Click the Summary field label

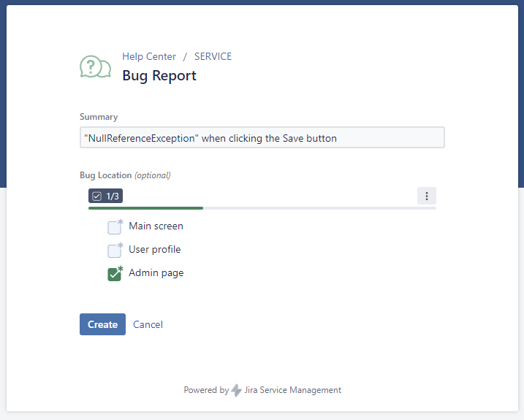point(99,117)
